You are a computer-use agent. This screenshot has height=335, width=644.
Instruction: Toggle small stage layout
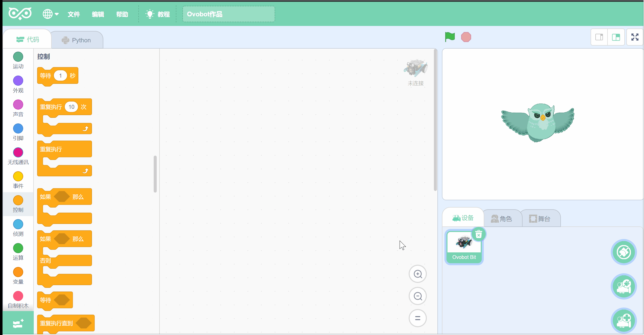(x=599, y=37)
